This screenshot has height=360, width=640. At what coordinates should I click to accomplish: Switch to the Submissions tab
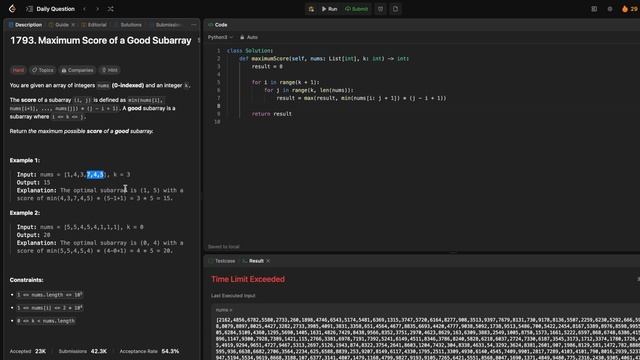click(x=166, y=24)
